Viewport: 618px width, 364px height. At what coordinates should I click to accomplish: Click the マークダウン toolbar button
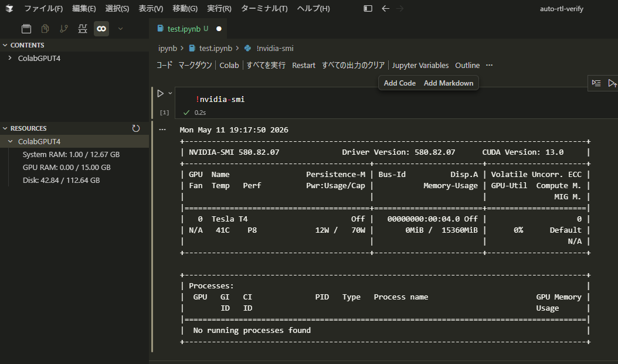[x=195, y=66]
